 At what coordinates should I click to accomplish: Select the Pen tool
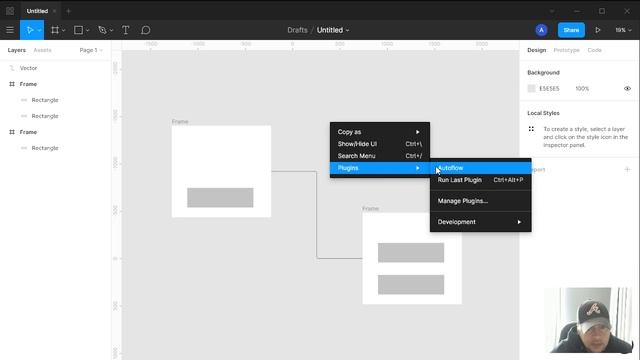coord(102,30)
